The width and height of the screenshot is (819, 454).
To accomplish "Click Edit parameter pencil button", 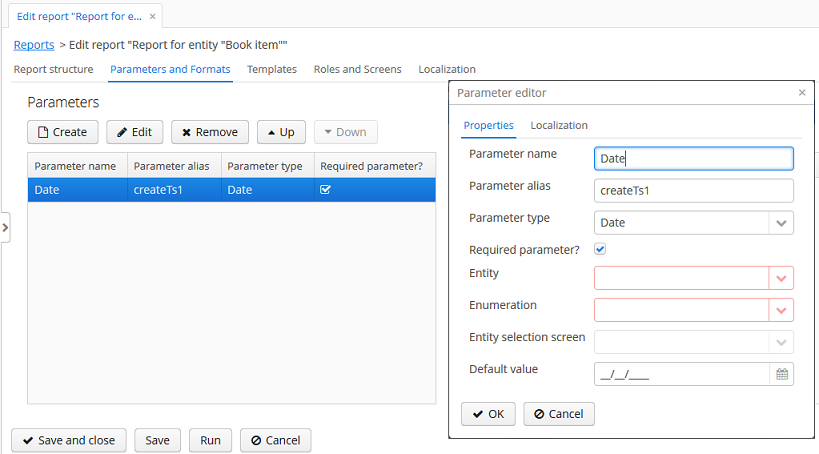I will (134, 132).
